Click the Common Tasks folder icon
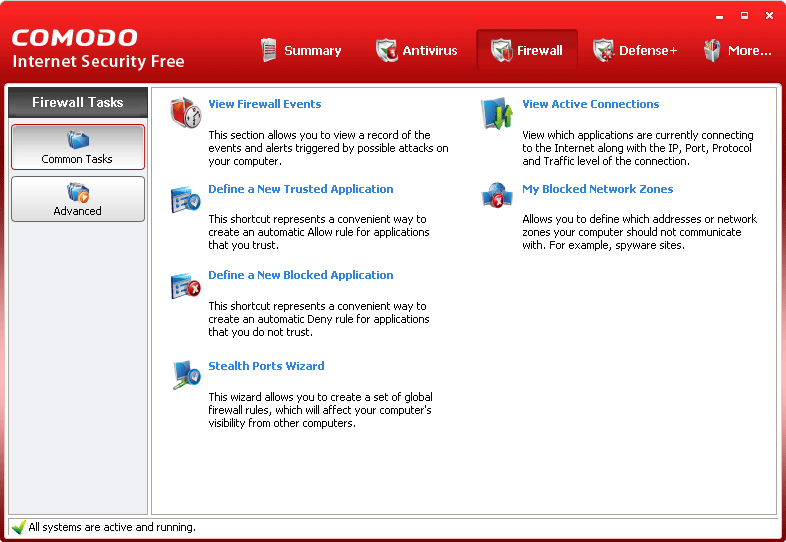Screen dimensions: 786x542 tap(78, 140)
